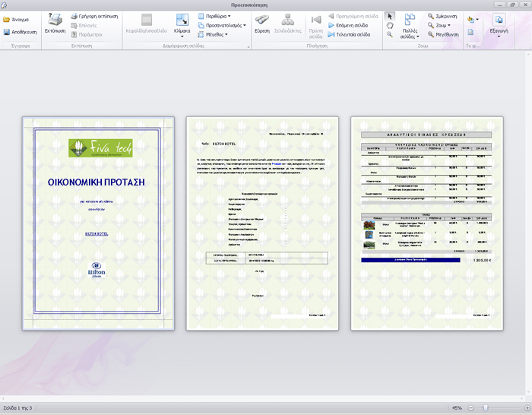Zoom out using Σμίκρυνση
This screenshot has height=415, width=532.
tap(442, 16)
